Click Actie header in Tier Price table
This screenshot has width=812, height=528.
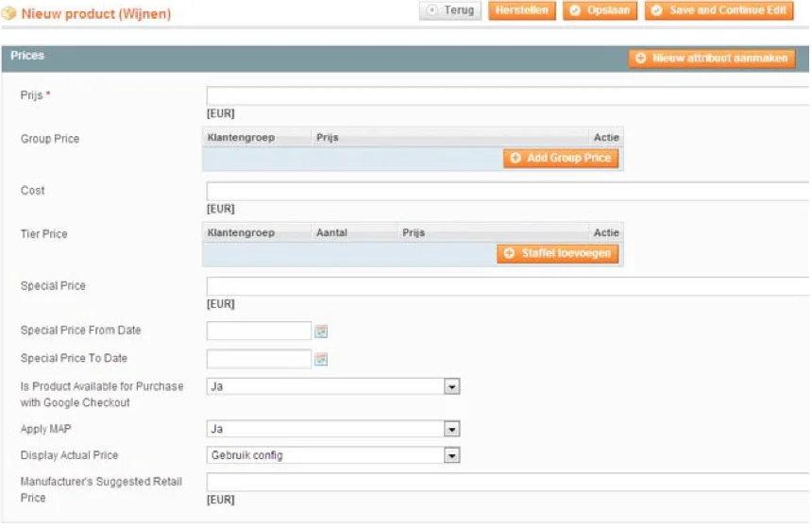pos(606,233)
